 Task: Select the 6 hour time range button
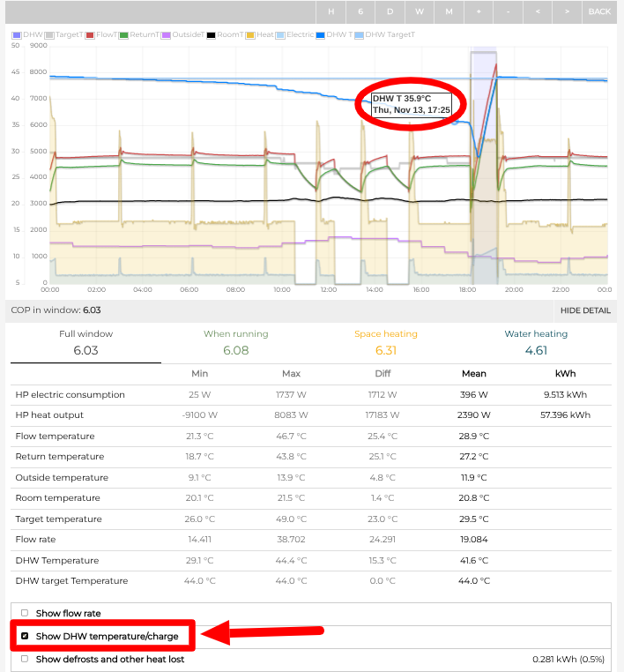tap(360, 11)
